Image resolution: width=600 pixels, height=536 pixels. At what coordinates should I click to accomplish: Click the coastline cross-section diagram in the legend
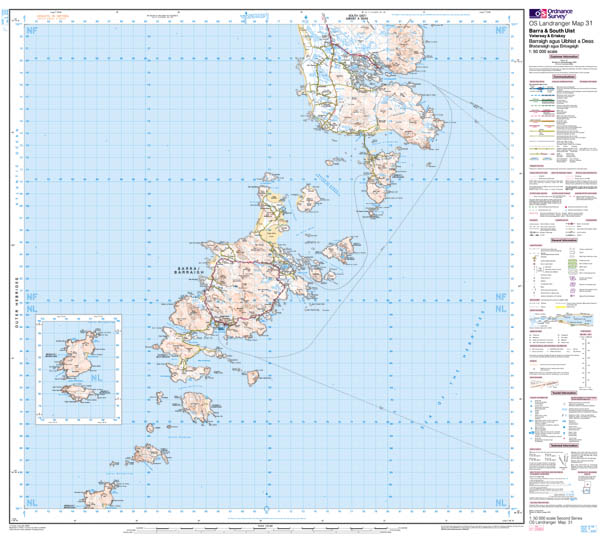point(561,320)
